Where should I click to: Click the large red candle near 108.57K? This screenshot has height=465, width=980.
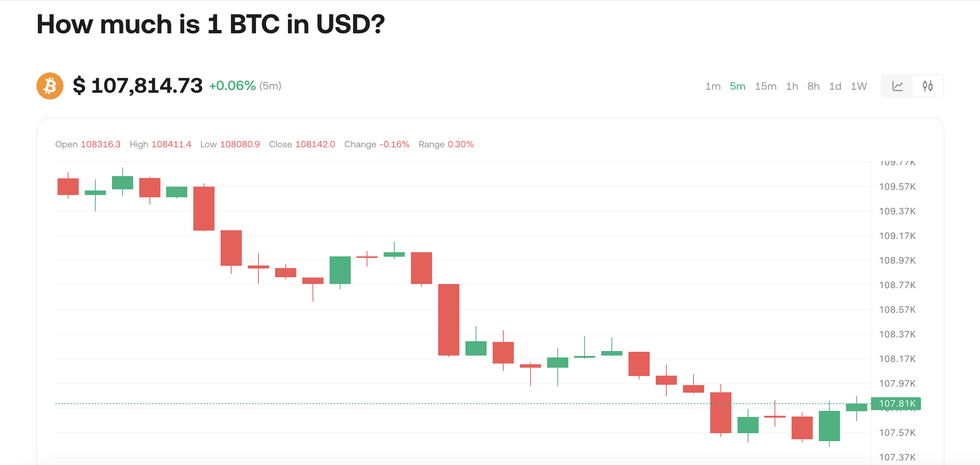point(448,319)
